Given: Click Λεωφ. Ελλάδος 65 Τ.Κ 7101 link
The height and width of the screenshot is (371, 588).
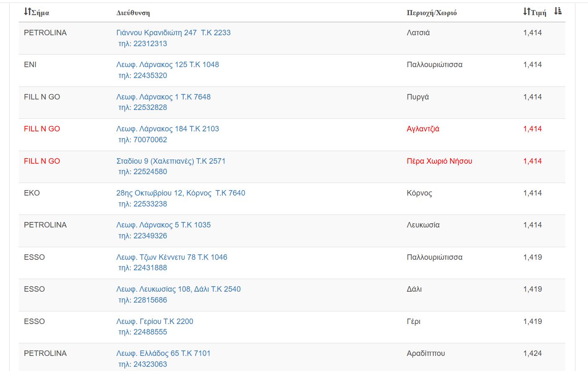Looking at the screenshot, I should click(x=163, y=353).
